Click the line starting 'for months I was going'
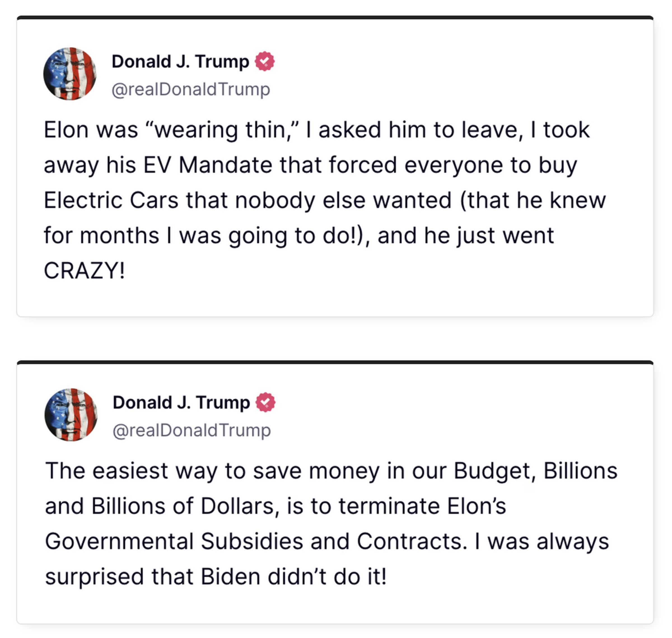This screenshot has height=638, width=672. [x=299, y=236]
